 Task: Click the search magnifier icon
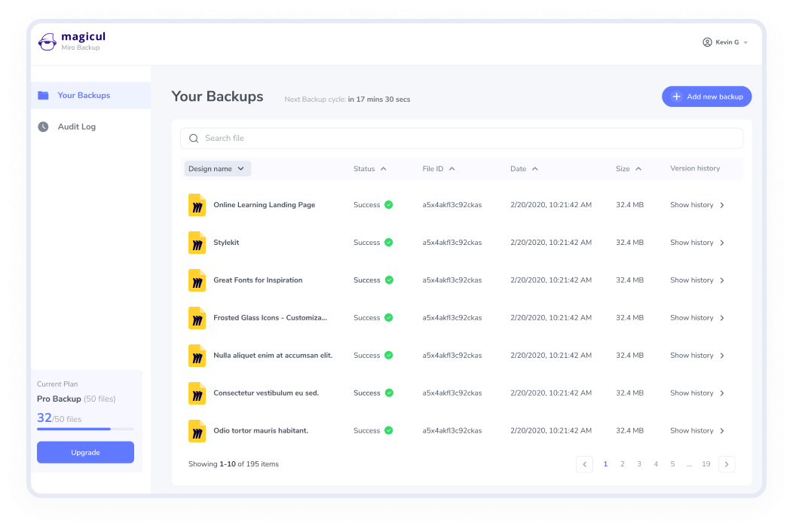pos(194,139)
